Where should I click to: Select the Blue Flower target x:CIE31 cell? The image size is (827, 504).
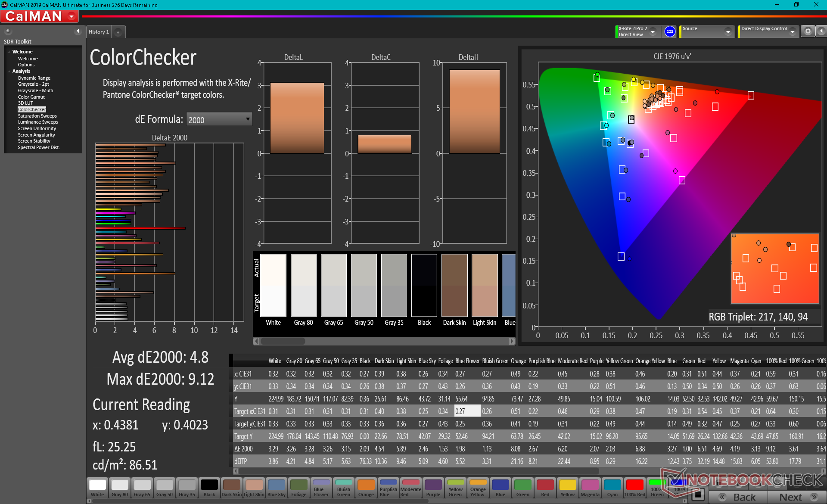pos(467,411)
